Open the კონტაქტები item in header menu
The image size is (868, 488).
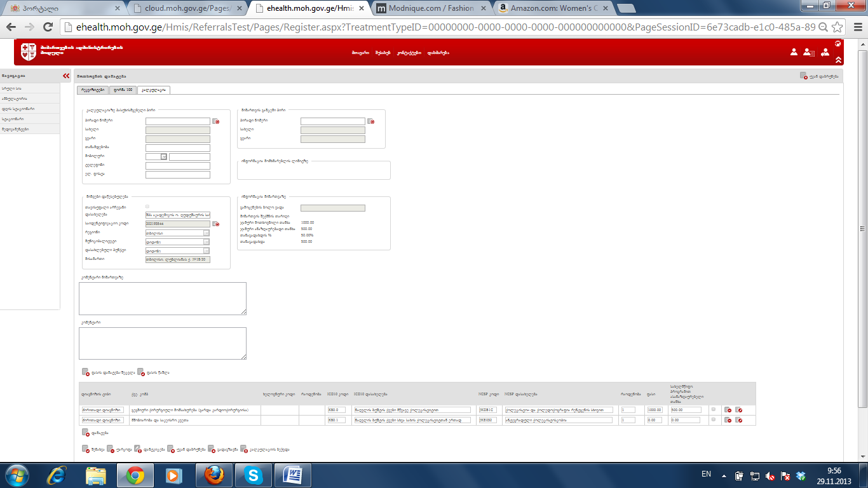(409, 53)
